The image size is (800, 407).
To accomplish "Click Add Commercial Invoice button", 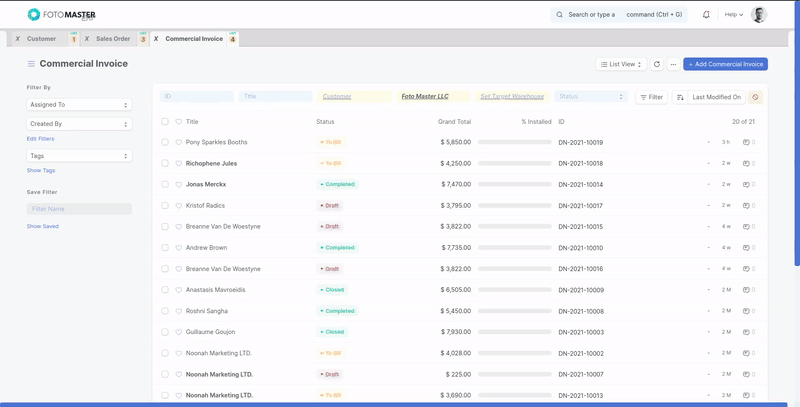I will pos(725,64).
